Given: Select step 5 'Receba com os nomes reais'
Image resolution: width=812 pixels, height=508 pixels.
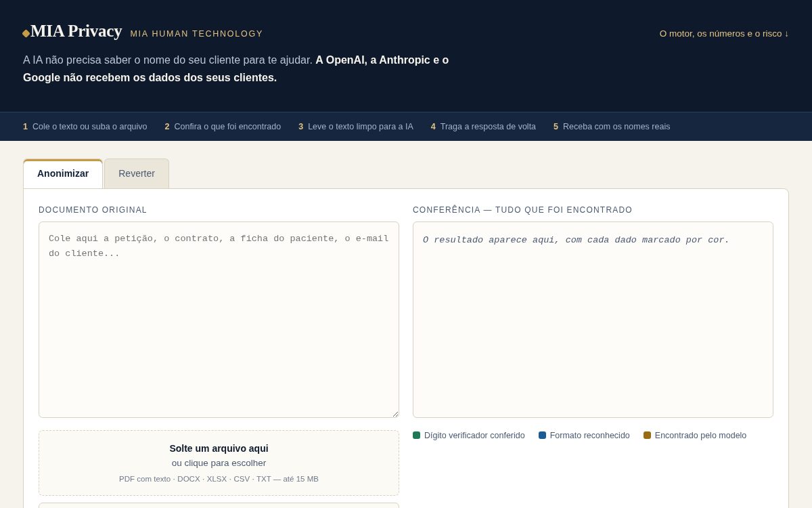Looking at the screenshot, I should click(x=612, y=127).
